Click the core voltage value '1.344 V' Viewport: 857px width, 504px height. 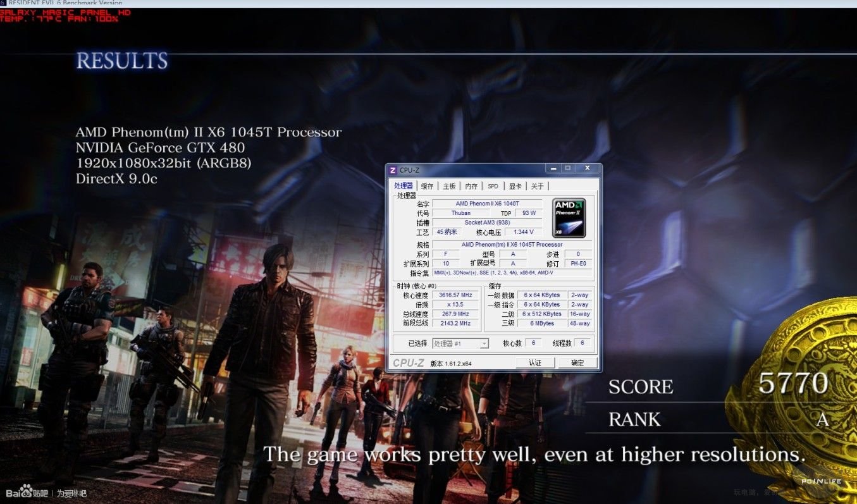pyautogui.click(x=523, y=232)
